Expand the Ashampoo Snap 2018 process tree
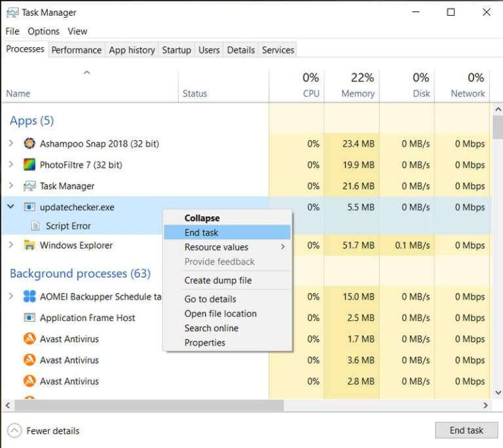Image resolution: width=503 pixels, height=448 pixels. (11, 143)
